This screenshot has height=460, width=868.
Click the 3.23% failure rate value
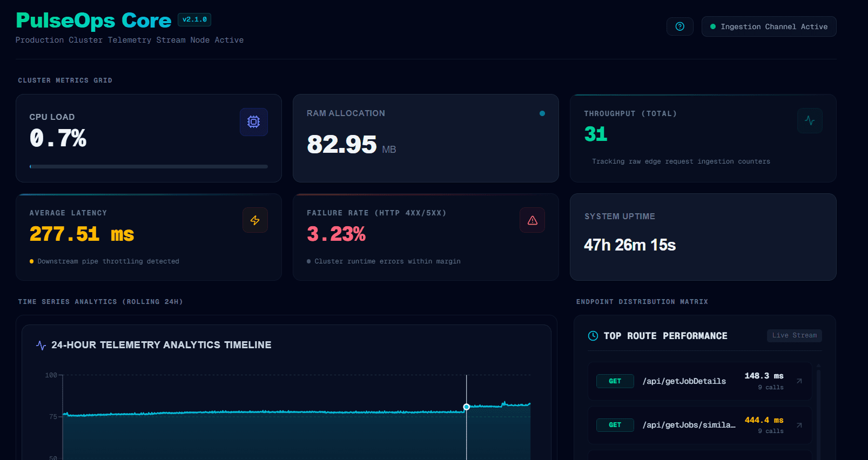[x=336, y=234]
